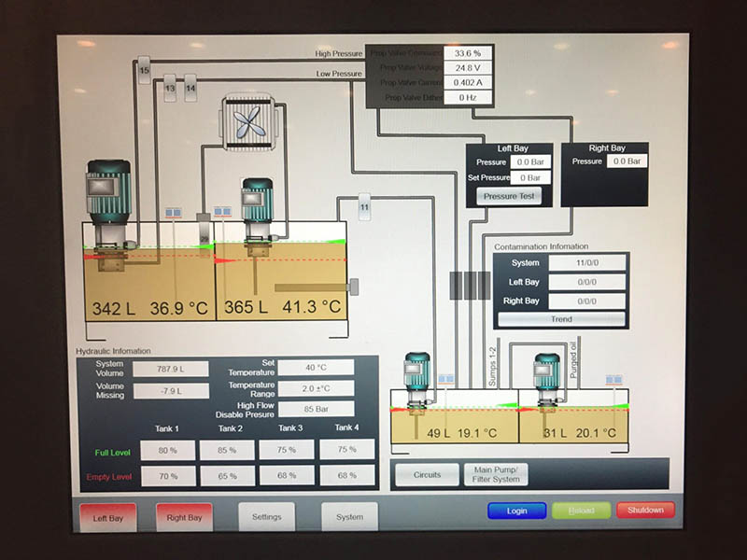Click the Volume Missing field -7.9 L
Image resolution: width=747 pixels, height=560 pixels.
pyautogui.click(x=171, y=391)
